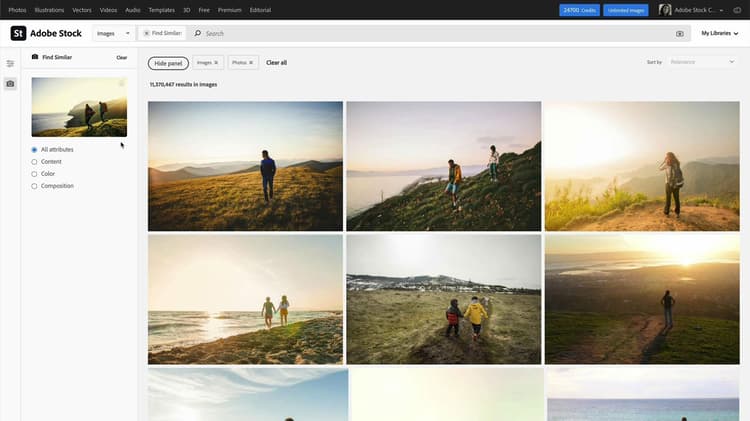Open photo of two children in yellow jacket

click(x=444, y=299)
